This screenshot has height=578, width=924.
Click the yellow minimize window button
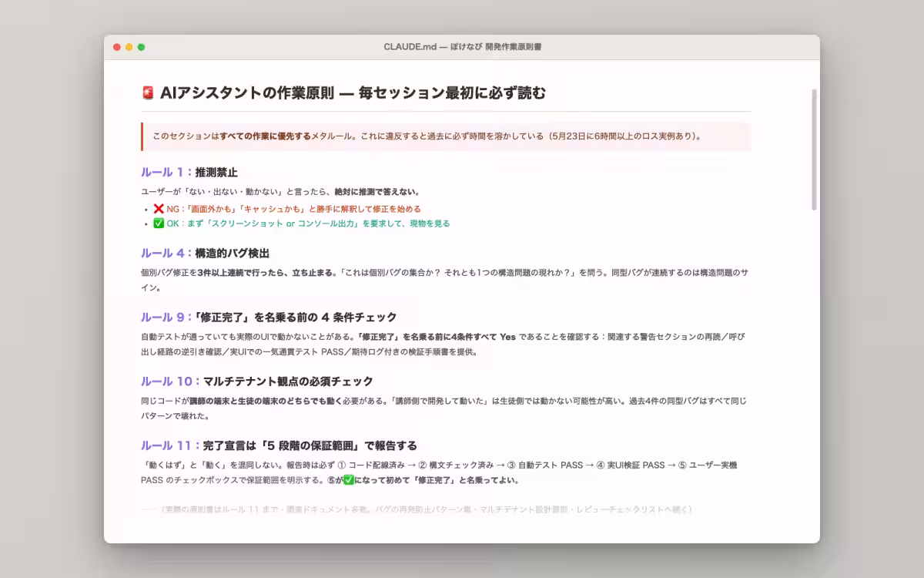(x=129, y=47)
